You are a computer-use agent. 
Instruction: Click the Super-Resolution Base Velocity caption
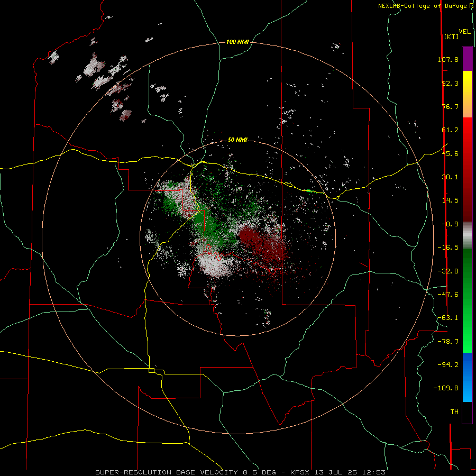pyautogui.click(x=241, y=472)
